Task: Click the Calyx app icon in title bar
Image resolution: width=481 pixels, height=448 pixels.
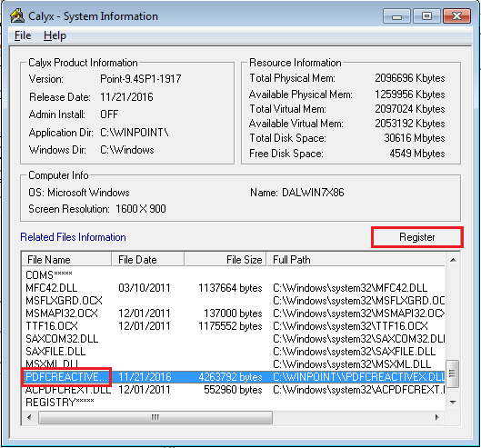Action: pyautogui.click(x=17, y=15)
